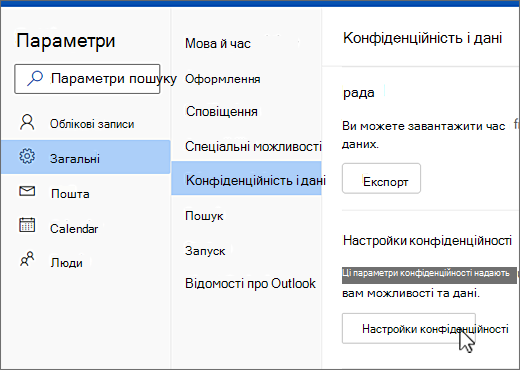Click the Параметри title text
This screenshot has height=370, width=520.
pos(66,41)
